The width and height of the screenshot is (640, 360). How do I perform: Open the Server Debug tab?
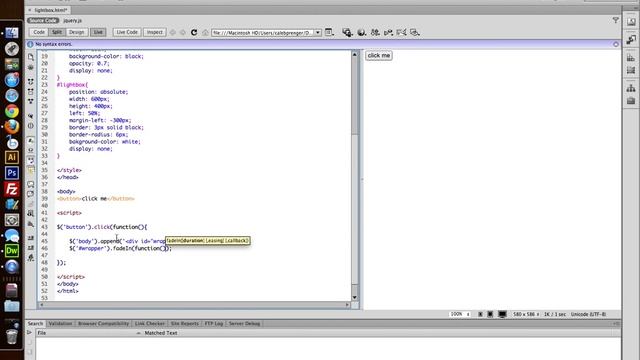244,324
